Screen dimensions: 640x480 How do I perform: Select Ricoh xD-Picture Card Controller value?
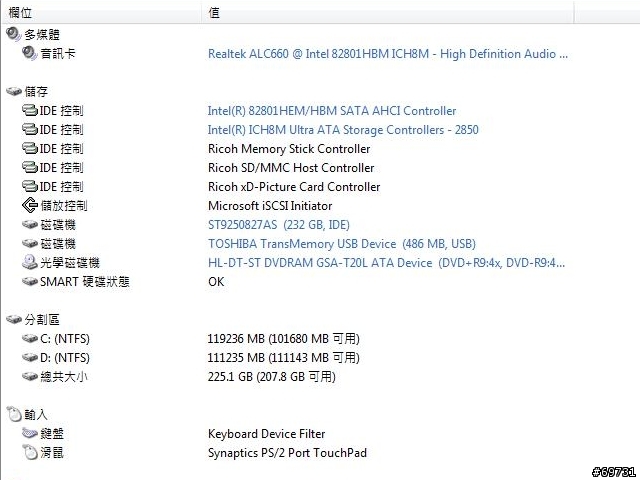click(294, 187)
